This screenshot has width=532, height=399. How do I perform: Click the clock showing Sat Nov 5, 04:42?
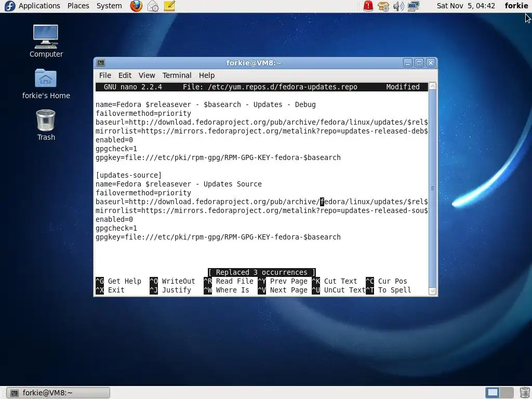(466, 6)
